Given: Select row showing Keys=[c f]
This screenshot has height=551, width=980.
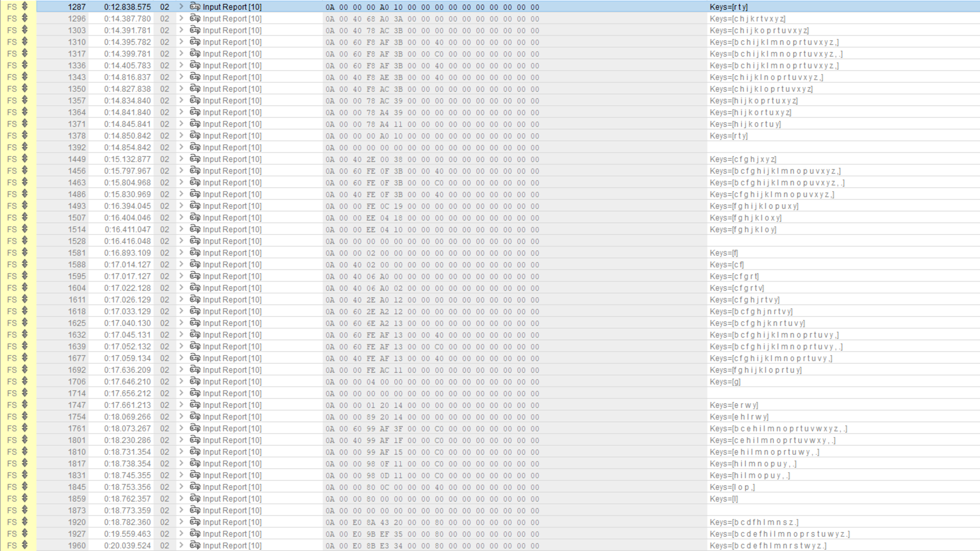Looking at the screenshot, I should [726, 265].
